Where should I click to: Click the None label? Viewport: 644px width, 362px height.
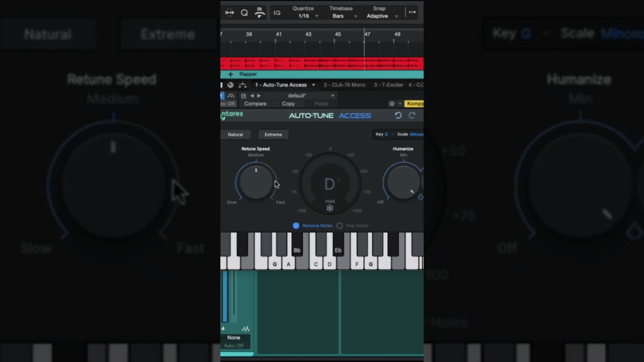233,337
